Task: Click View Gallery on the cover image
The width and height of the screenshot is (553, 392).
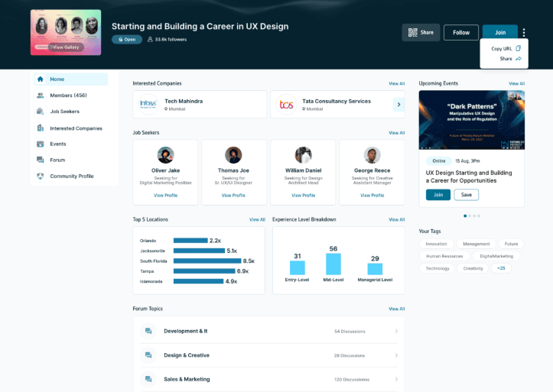Action: 66,47
